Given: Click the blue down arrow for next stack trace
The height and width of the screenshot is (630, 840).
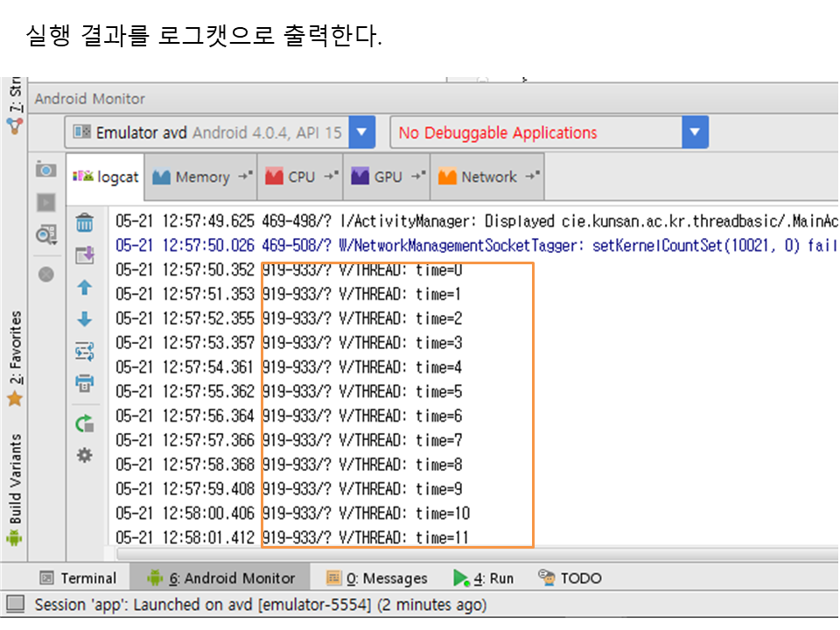Looking at the screenshot, I should [x=85, y=319].
